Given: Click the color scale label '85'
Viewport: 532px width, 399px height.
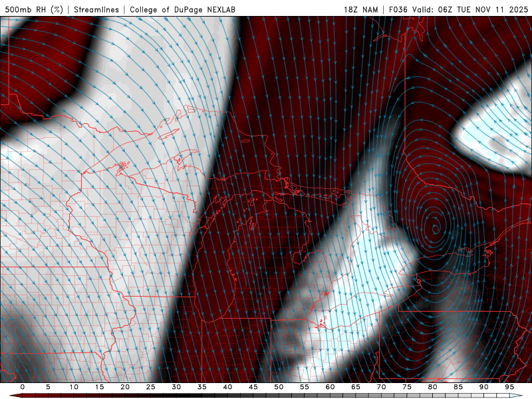Looking at the screenshot, I should tap(458, 387).
